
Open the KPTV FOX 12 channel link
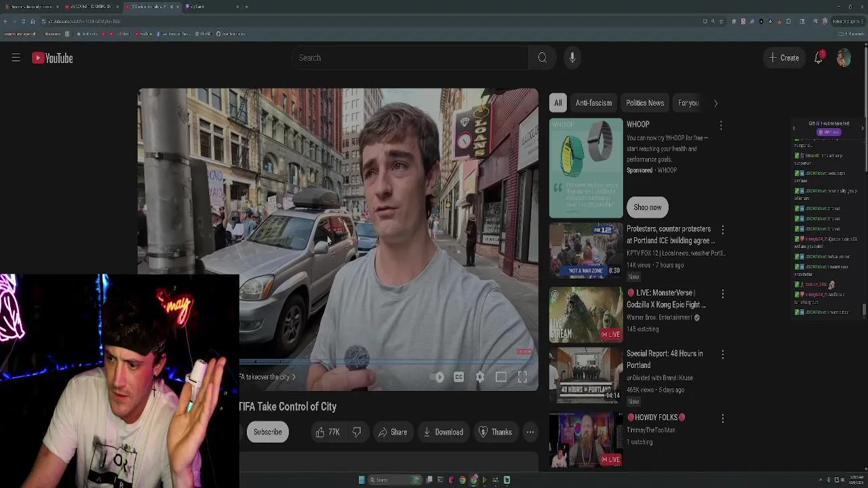tap(675, 253)
